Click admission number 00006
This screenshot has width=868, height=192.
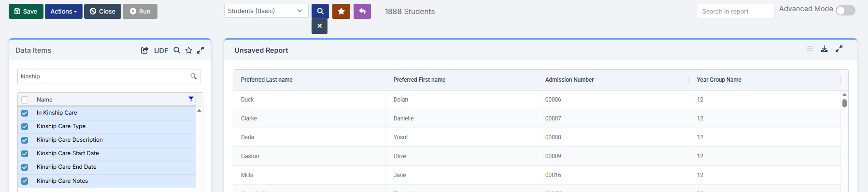coord(553,100)
